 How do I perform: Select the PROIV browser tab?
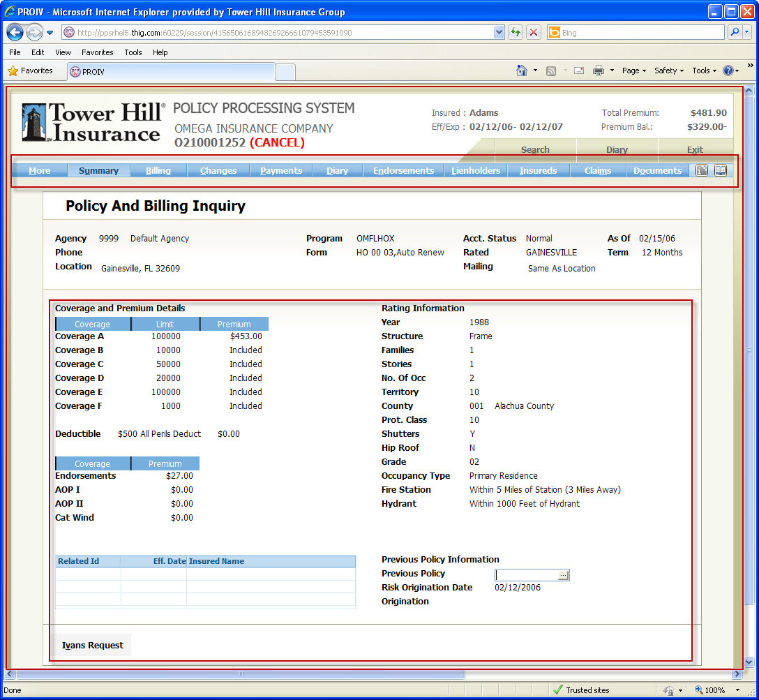172,72
